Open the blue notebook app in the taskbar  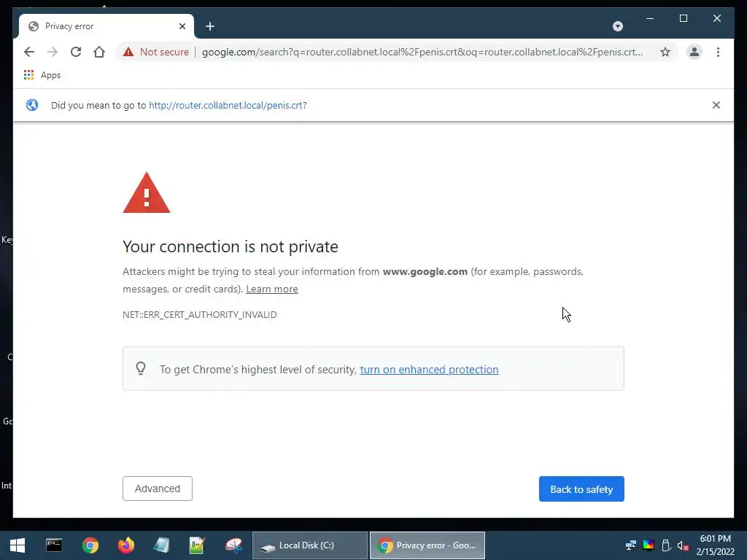pyautogui.click(x=161, y=545)
